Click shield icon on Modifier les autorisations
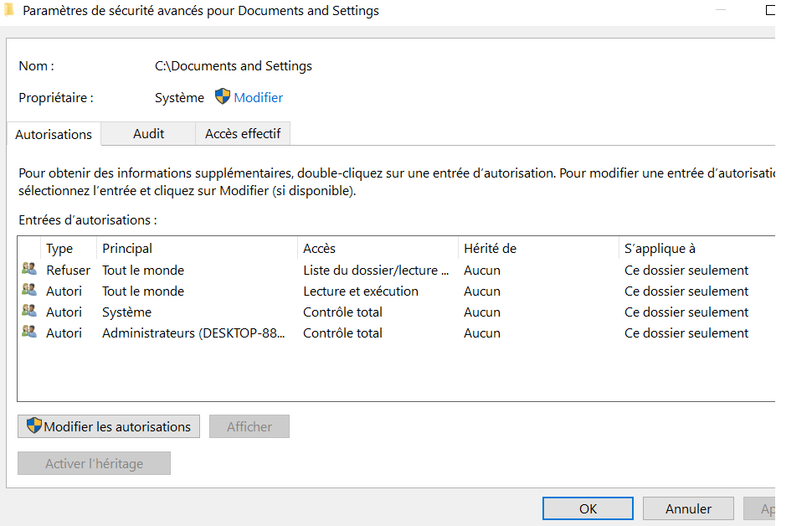 (x=34, y=426)
